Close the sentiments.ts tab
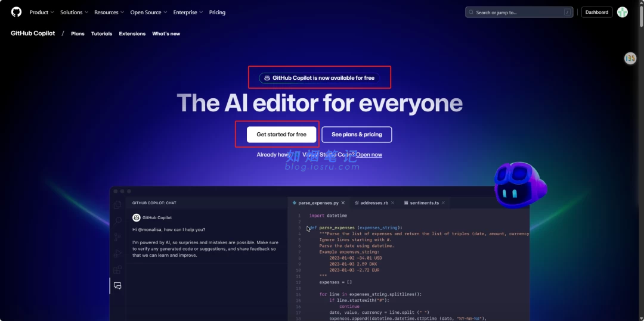Viewport: 644px width, 321px height. click(x=444, y=203)
